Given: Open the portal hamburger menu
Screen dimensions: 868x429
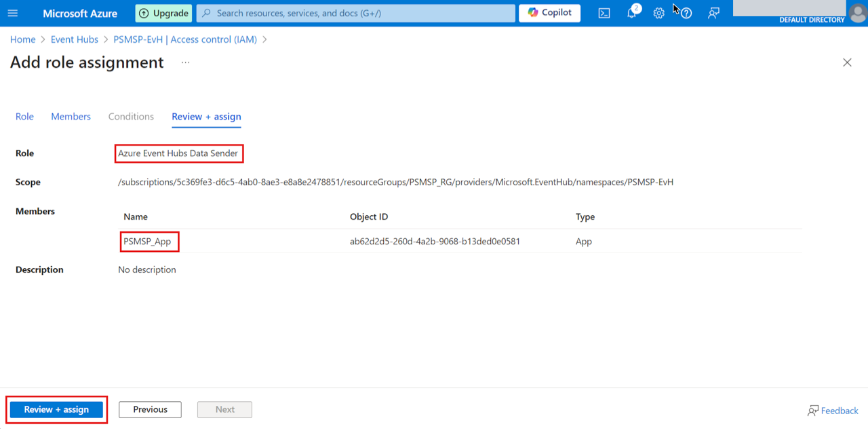Looking at the screenshot, I should pyautogui.click(x=13, y=14).
